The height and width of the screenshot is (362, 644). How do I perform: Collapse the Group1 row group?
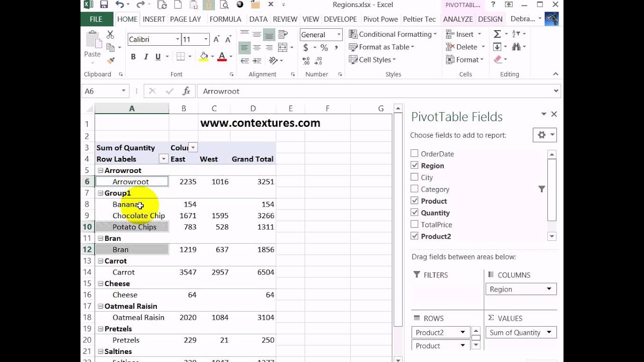[x=101, y=193]
